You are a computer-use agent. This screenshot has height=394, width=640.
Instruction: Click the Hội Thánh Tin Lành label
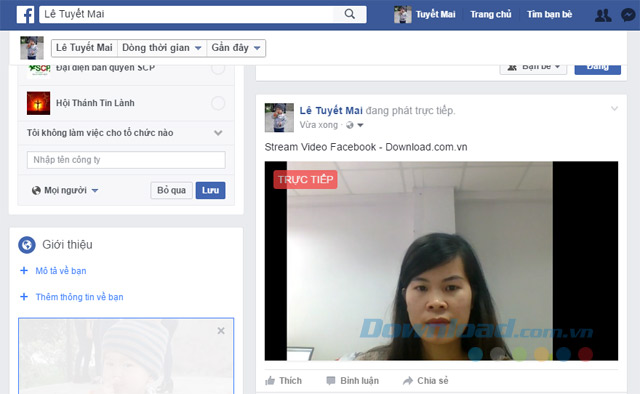point(95,103)
